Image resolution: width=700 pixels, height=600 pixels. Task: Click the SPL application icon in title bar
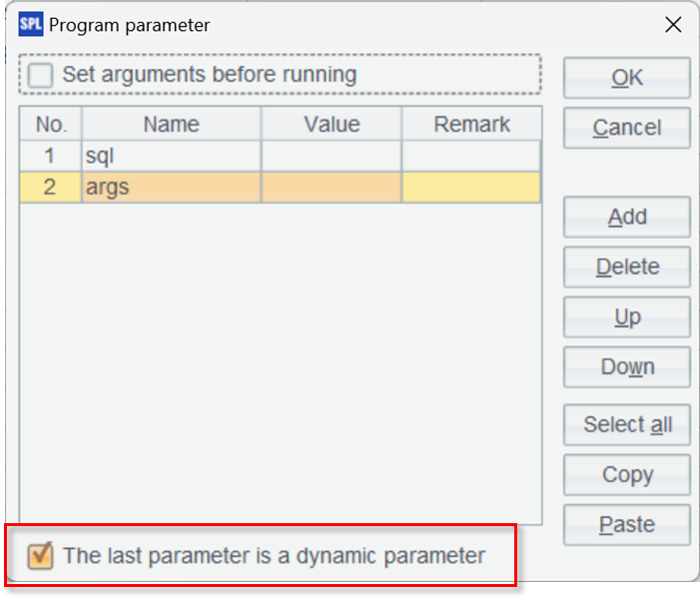(31, 25)
